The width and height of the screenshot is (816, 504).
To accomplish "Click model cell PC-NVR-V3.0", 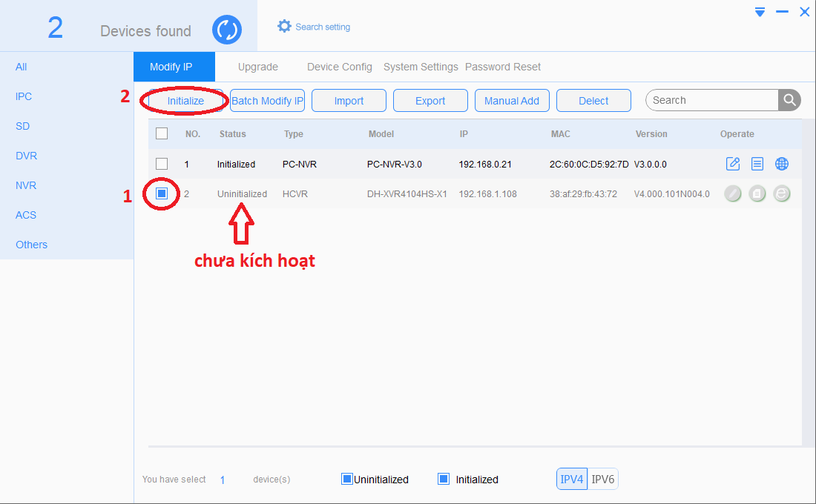I will click(395, 165).
